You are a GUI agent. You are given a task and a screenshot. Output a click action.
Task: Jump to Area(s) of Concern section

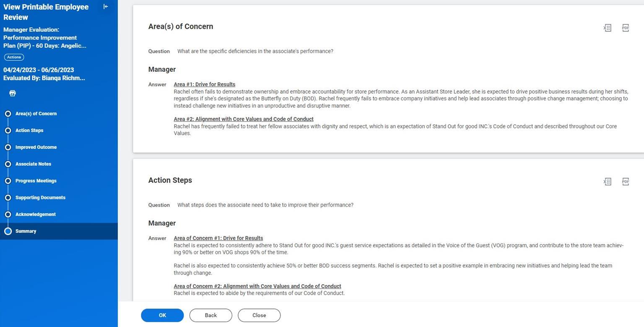pos(36,114)
